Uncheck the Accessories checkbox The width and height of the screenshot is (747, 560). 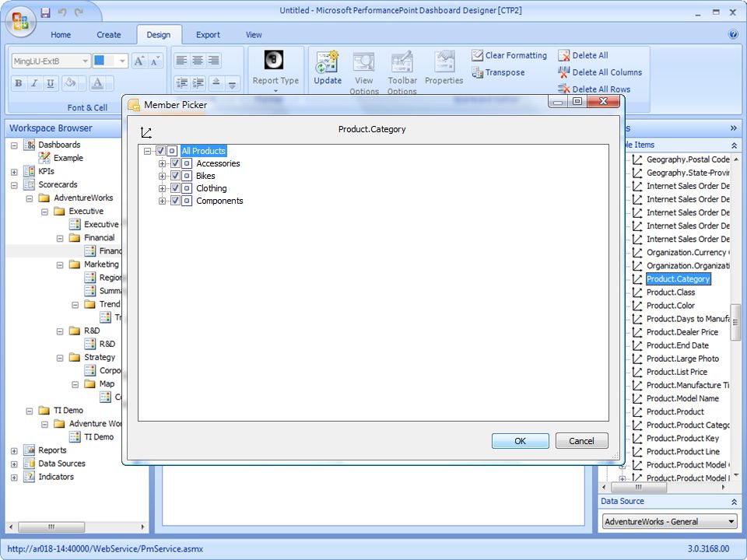(175, 163)
